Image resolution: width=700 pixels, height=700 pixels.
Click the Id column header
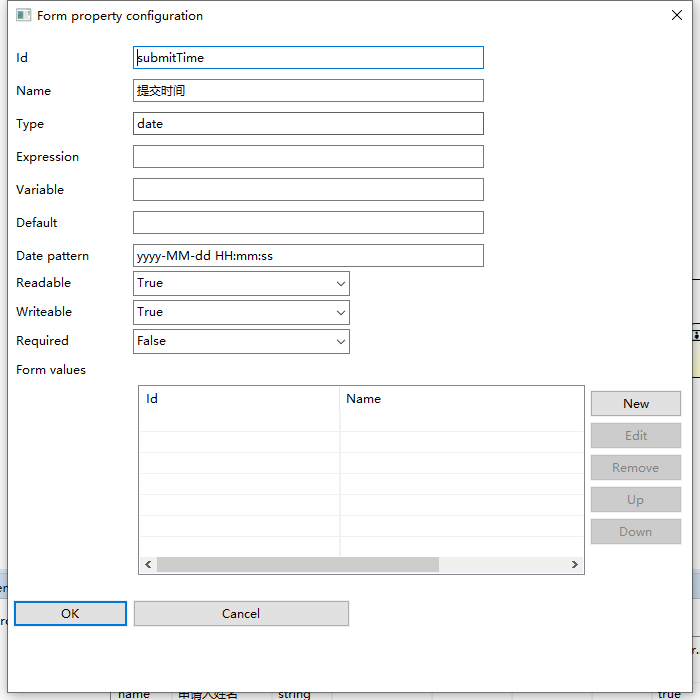click(239, 399)
